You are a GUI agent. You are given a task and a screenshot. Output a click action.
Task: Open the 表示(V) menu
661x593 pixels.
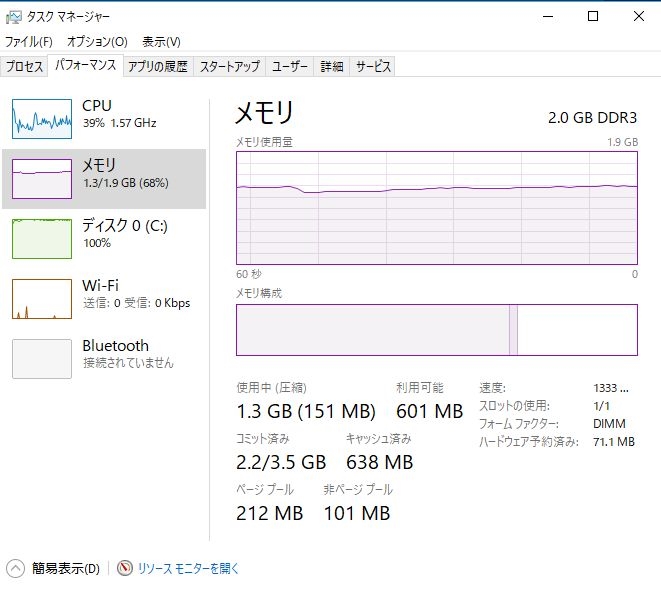click(x=161, y=42)
